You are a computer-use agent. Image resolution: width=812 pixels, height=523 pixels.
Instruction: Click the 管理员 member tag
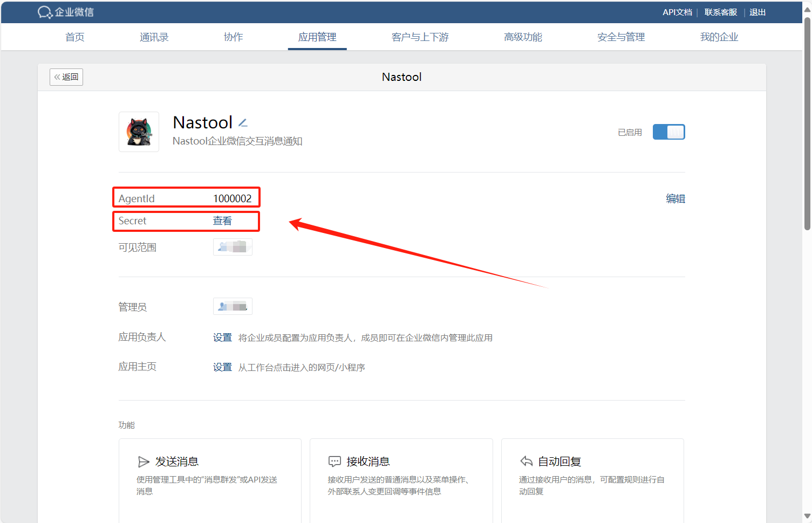pos(233,306)
